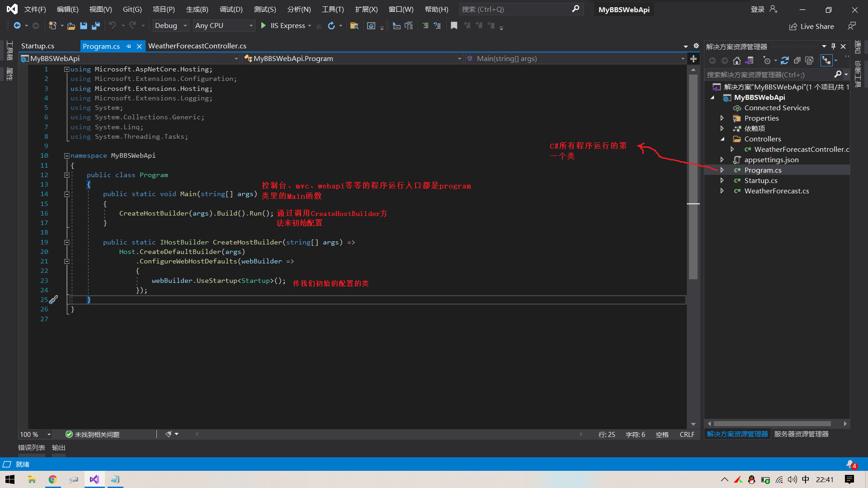
Task: Select appsettings.json in Solution Explorer
Action: [771, 160]
